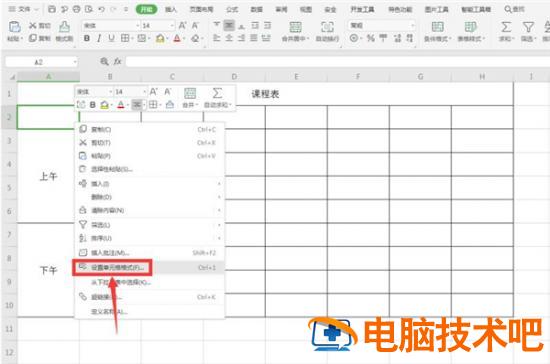Click the Name Box showing A2
550x364 pixels.
[41, 62]
